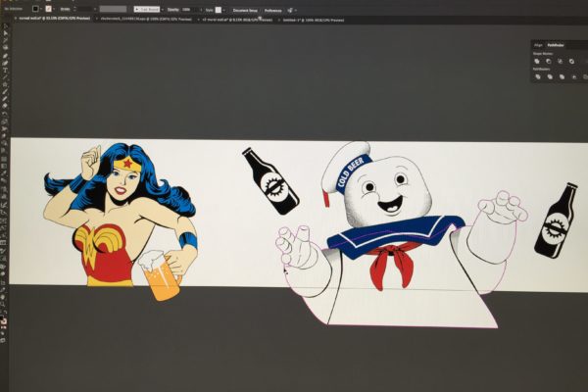Click the Opacity value field
This screenshot has height=392, width=588.
tap(187, 10)
